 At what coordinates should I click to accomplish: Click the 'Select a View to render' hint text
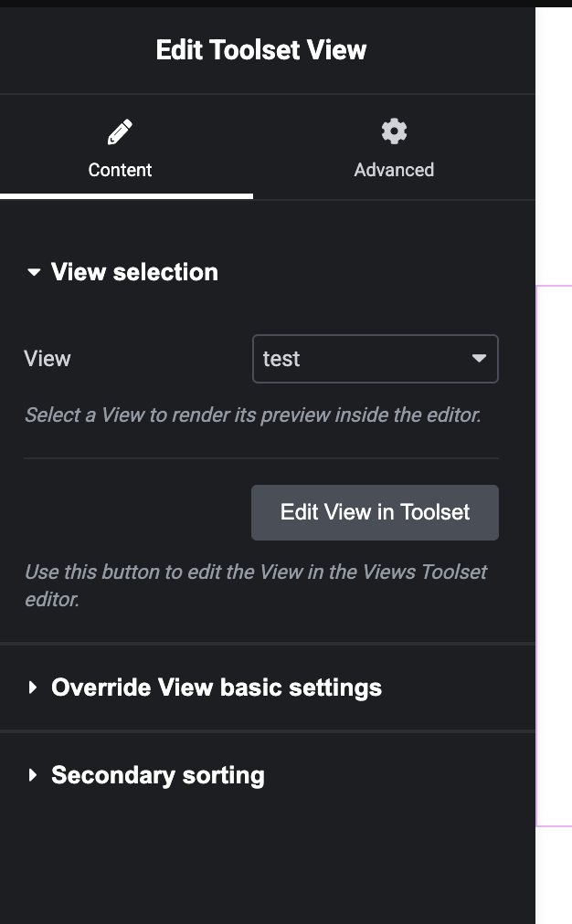click(252, 415)
